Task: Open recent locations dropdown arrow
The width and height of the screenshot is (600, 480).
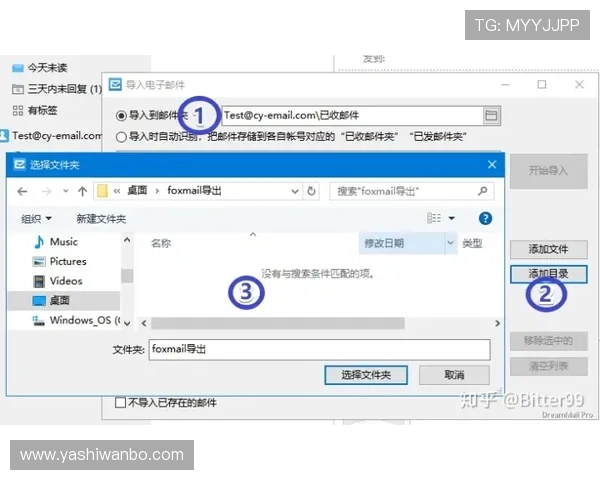Action: click(x=65, y=191)
